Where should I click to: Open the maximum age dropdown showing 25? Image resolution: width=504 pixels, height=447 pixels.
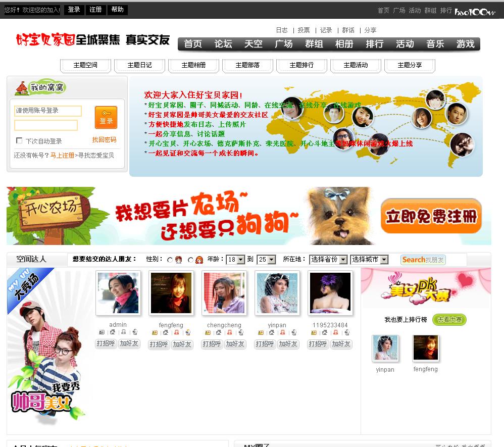tap(267, 260)
